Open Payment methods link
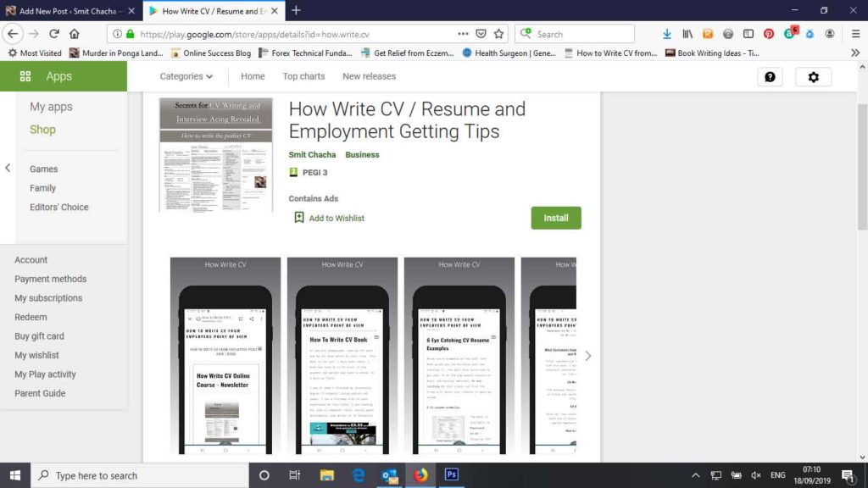 pos(50,279)
